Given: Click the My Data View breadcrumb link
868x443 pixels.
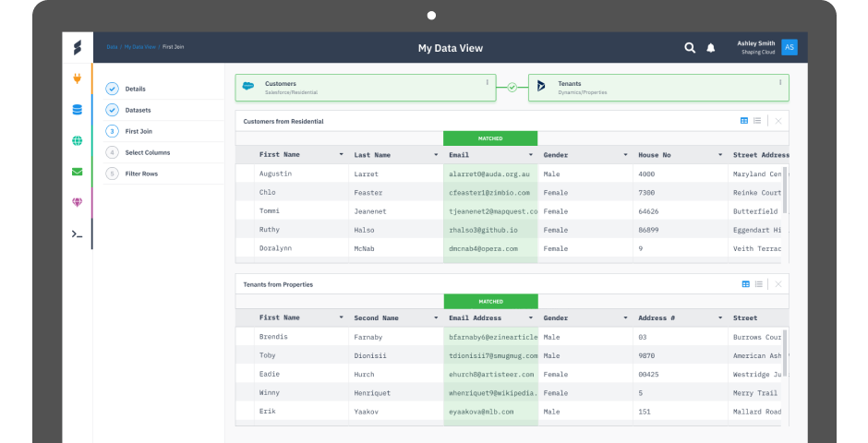Looking at the screenshot, I should click(x=140, y=47).
